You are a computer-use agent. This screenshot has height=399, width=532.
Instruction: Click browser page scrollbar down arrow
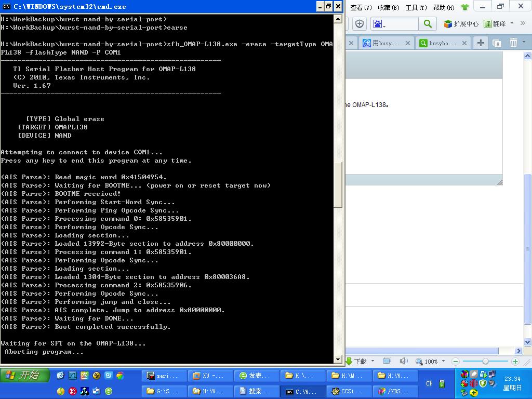click(x=528, y=342)
